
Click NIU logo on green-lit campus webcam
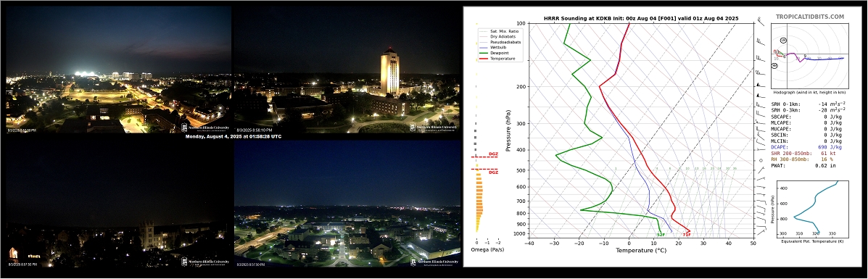pos(434,262)
